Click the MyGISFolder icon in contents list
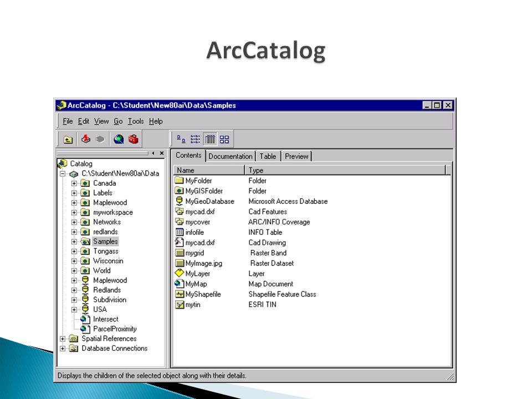 point(179,191)
